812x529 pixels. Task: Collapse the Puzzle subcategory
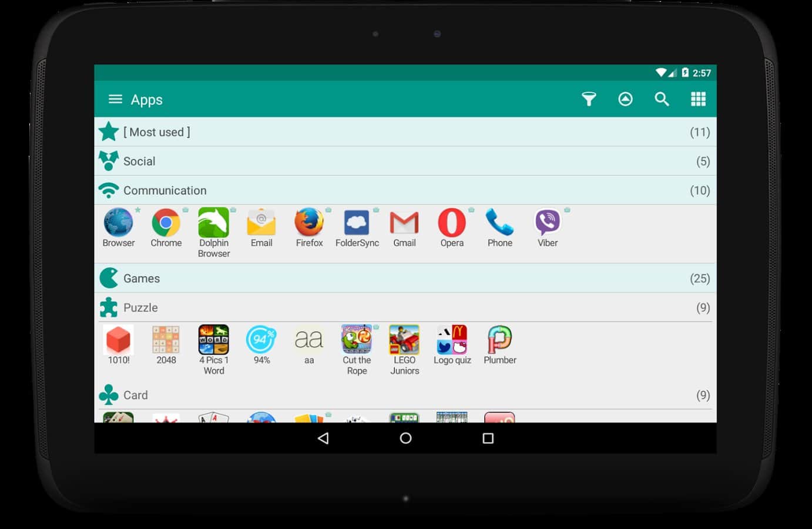pos(405,307)
